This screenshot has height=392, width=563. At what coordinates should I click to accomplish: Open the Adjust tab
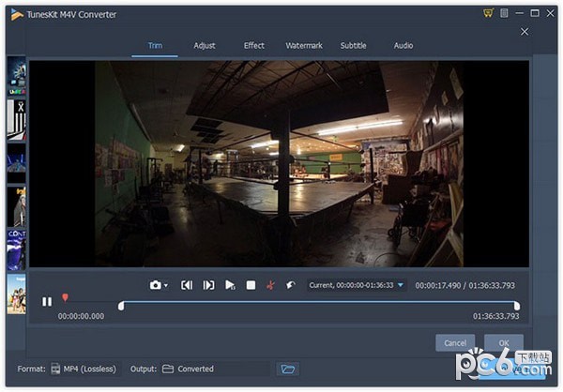(205, 46)
